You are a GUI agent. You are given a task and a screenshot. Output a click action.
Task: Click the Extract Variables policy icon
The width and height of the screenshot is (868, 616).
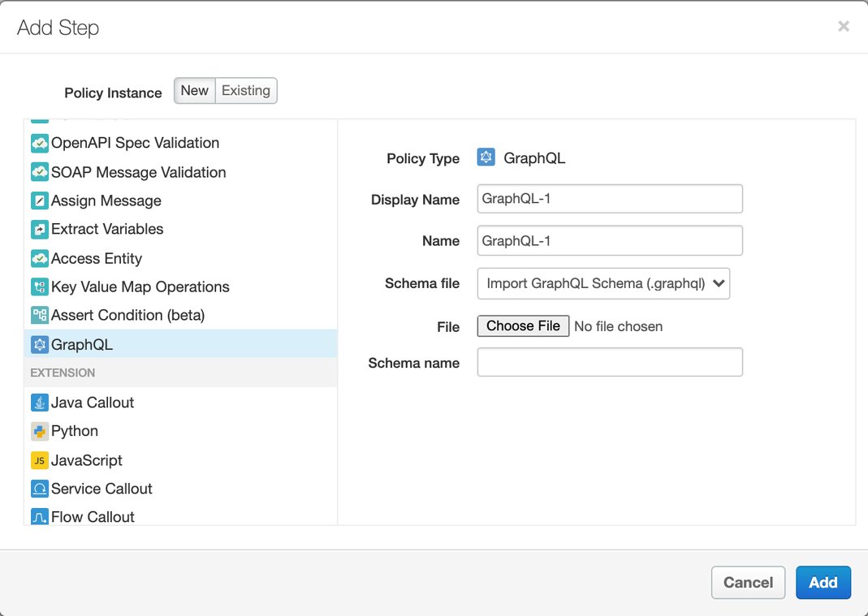[39, 229]
